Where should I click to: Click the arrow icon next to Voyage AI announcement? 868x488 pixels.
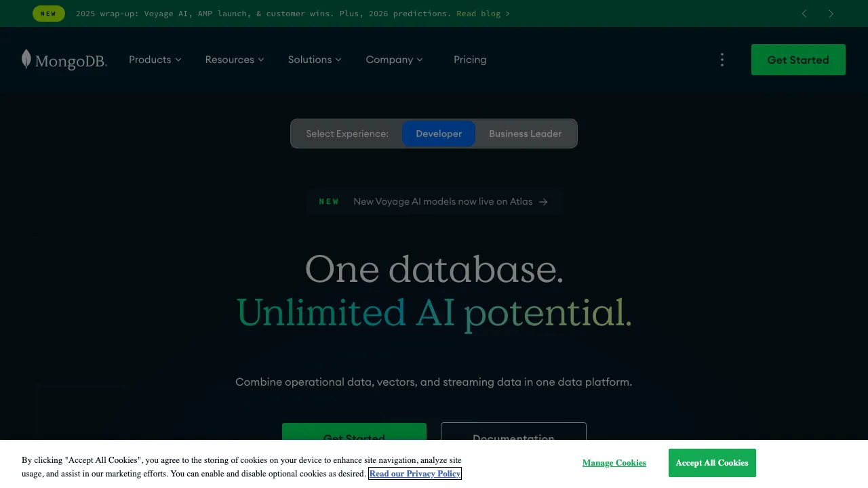[x=543, y=201]
